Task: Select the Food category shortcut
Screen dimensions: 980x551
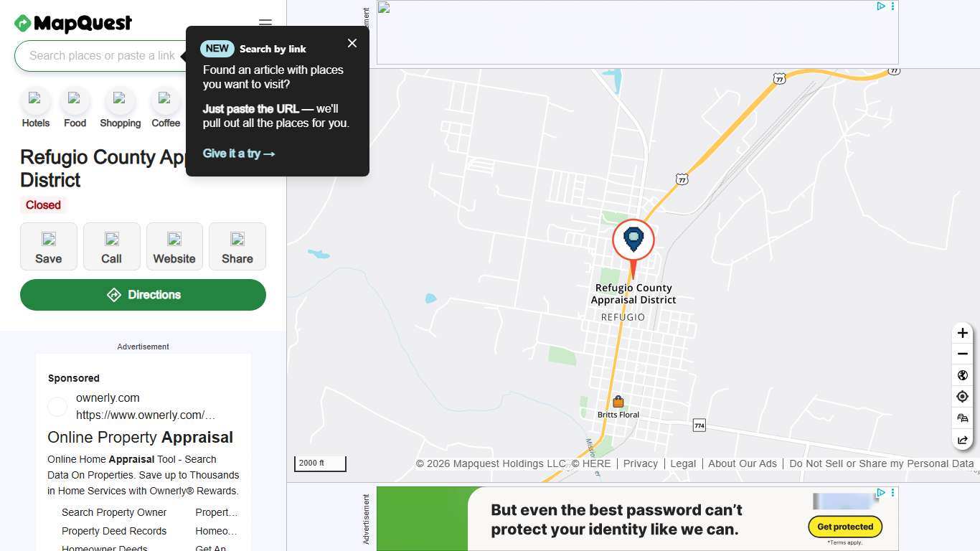Action: [x=75, y=108]
